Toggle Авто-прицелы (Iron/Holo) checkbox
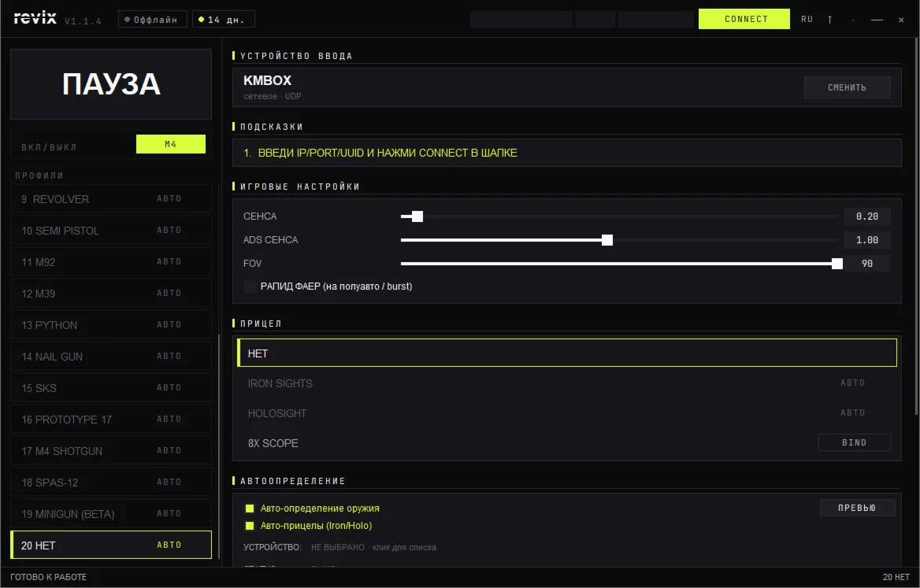 point(250,526)
